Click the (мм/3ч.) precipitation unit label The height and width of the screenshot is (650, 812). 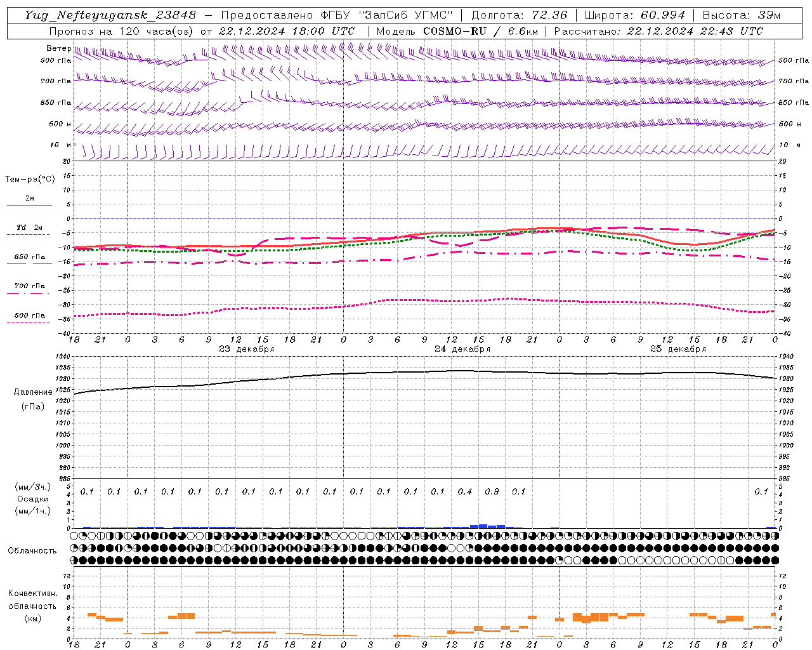click(x=33, y=487)
